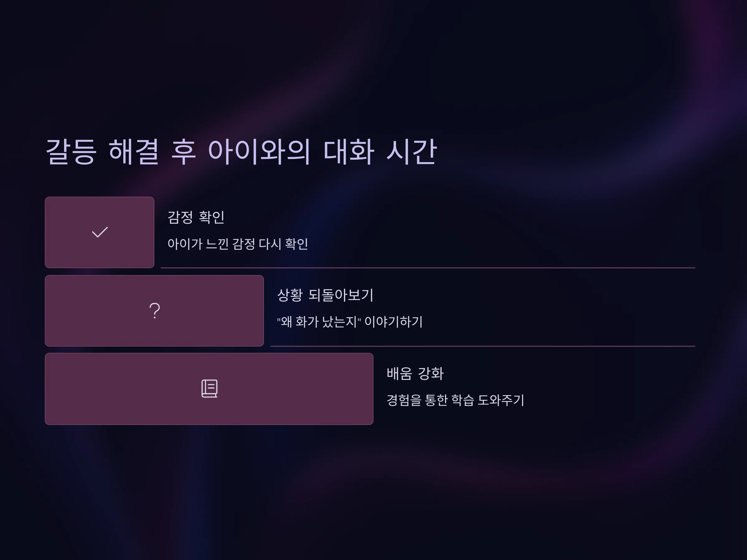The width and height of the screenshot is (747, 560).
Task: Click the 배움 강화 heading
Action: (x=415, y=373)
